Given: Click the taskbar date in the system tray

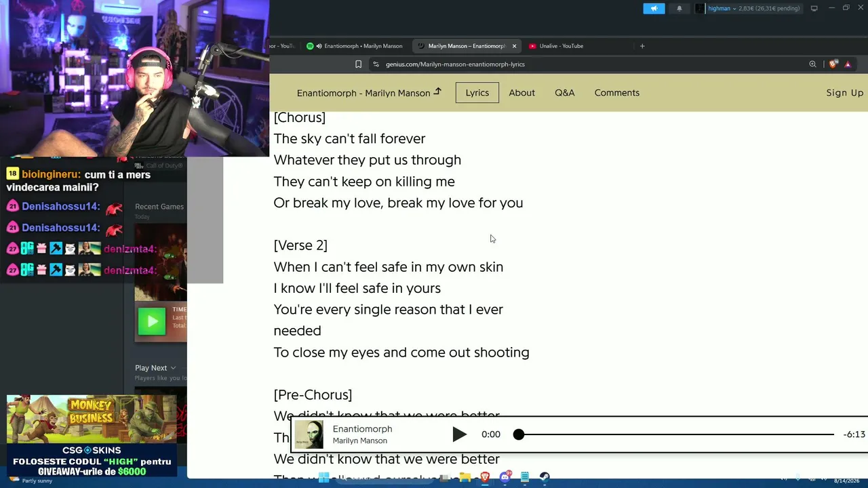Looking at the screenshot, I should pyautogui.click(x=846, y=481).
